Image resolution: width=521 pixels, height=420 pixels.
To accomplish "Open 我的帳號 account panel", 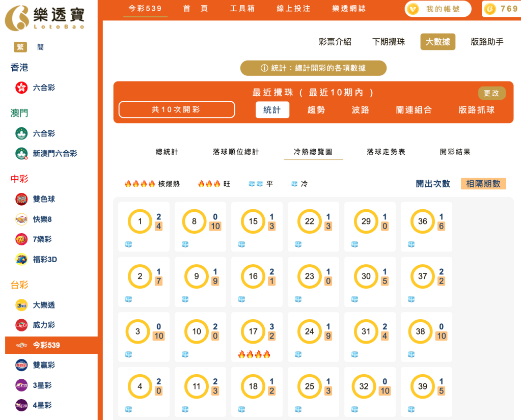I will click(437, 9).
